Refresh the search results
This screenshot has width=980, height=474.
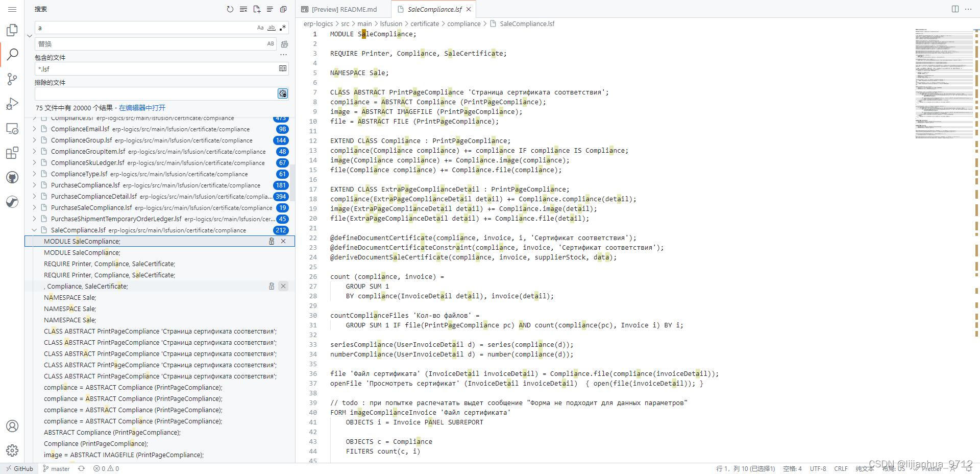(230, 9)
